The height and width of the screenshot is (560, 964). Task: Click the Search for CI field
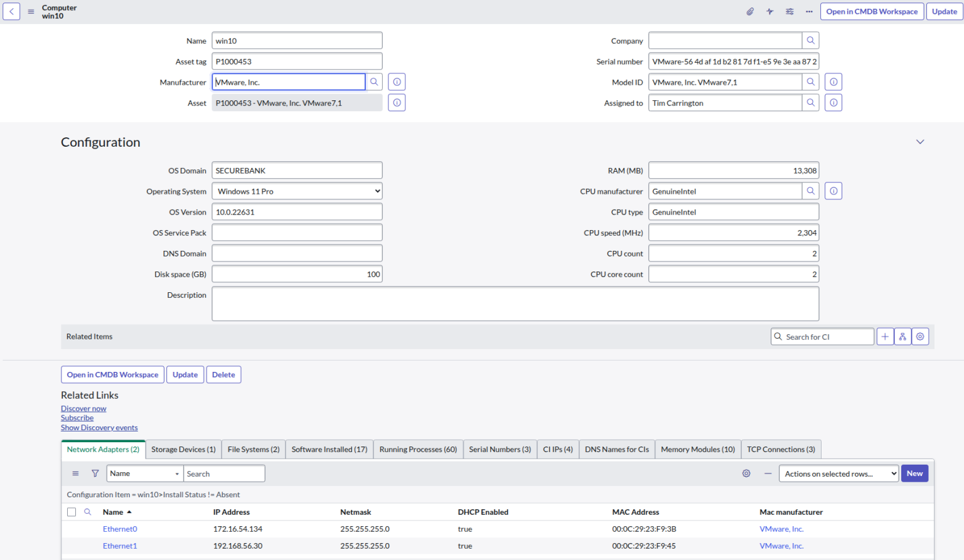click(x=822, y=336)
